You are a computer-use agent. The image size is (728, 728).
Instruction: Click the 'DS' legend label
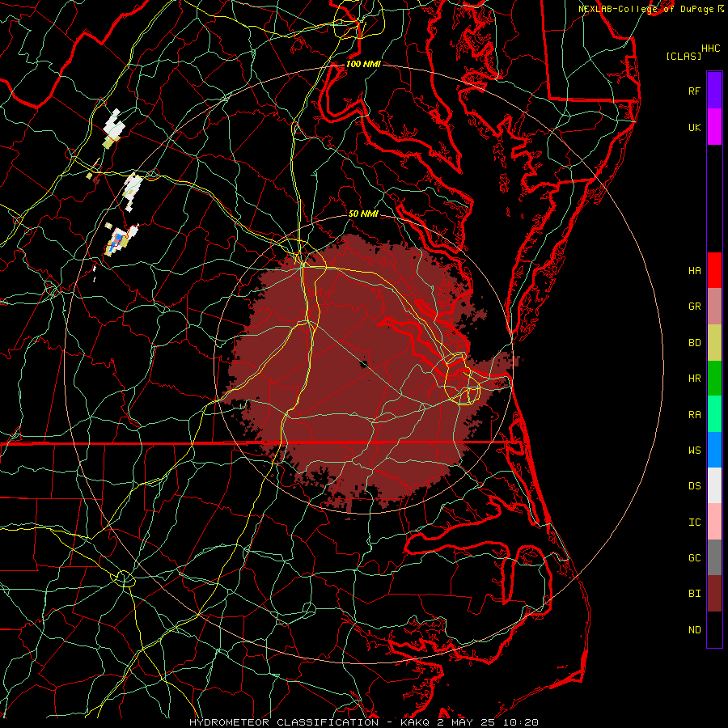point(694,486)
